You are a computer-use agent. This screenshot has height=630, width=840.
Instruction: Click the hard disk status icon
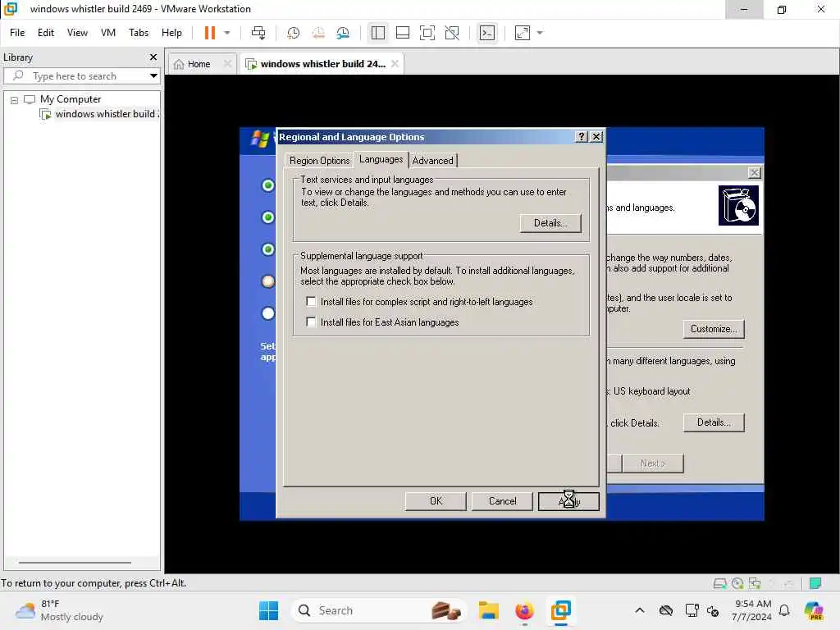click(x=719, y=583)
